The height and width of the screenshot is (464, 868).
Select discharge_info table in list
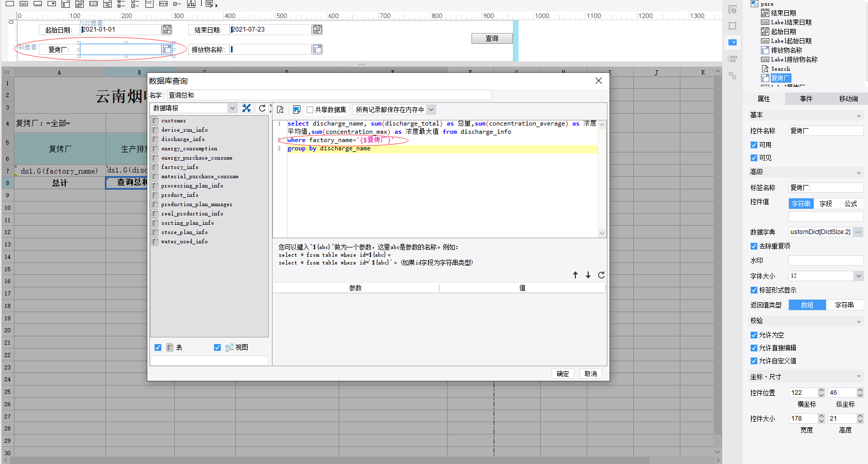(182, 139)
